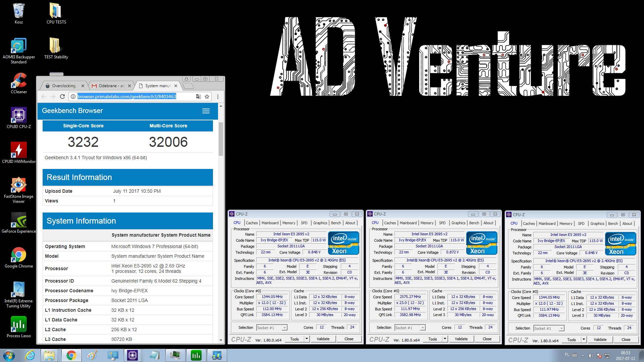Open Memory tab in second CPU-Z
This screenshot has width=644, height=362.
[x=427, y=223]
